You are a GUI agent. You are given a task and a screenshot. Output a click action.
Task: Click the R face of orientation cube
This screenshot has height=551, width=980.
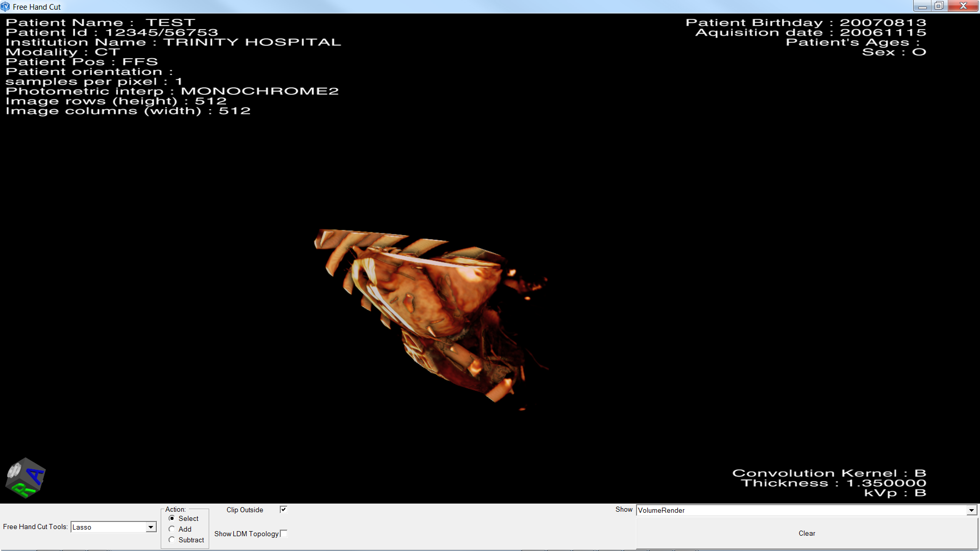click(22, 490)
